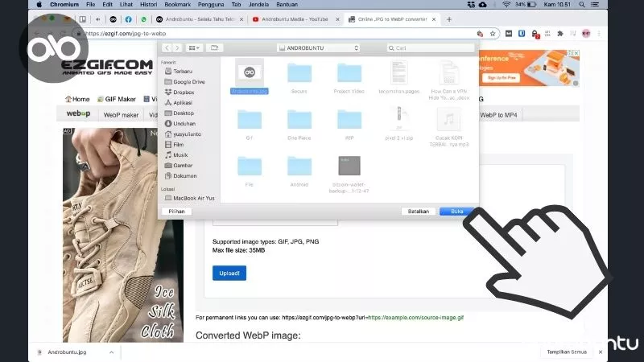Open the GIF Maker menu link

117,99
